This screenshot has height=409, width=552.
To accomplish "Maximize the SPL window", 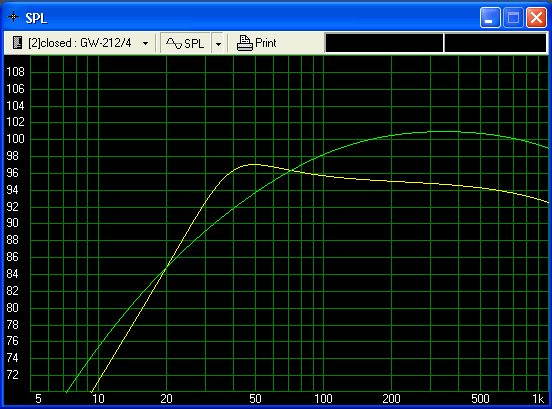I will point(513,17).
